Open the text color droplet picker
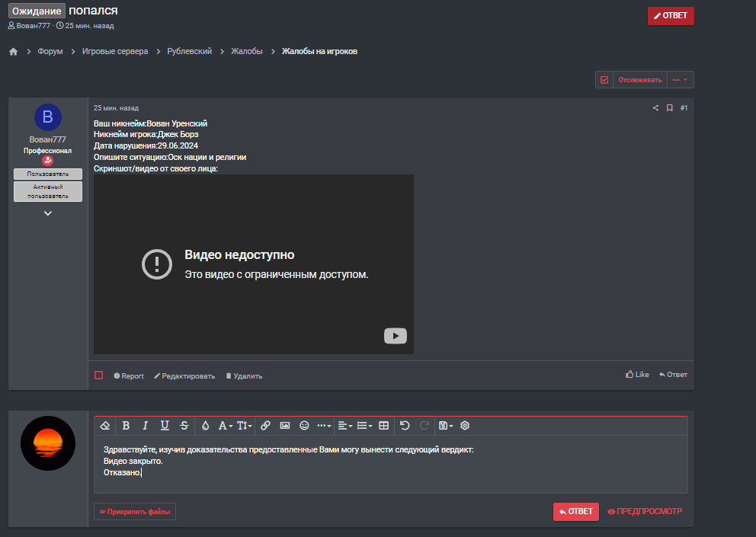The image size is (756, 537). (x=205, y=426)
